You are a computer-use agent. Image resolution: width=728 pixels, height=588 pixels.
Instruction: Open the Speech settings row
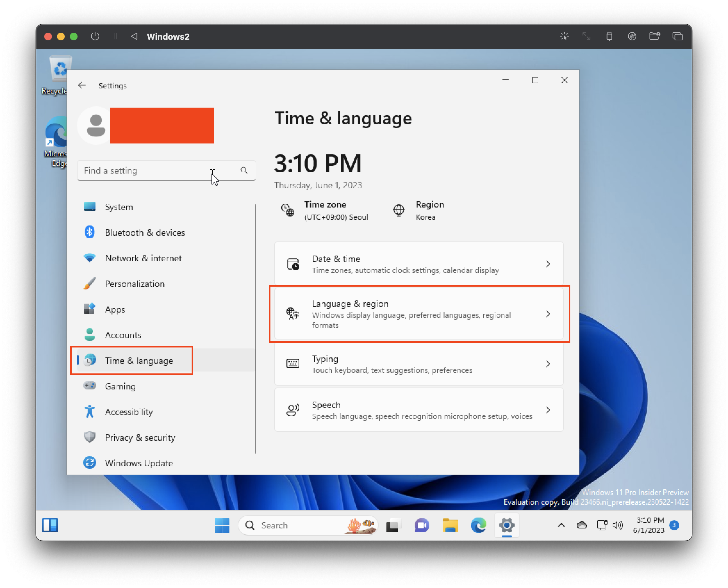[x=418, y=410]
